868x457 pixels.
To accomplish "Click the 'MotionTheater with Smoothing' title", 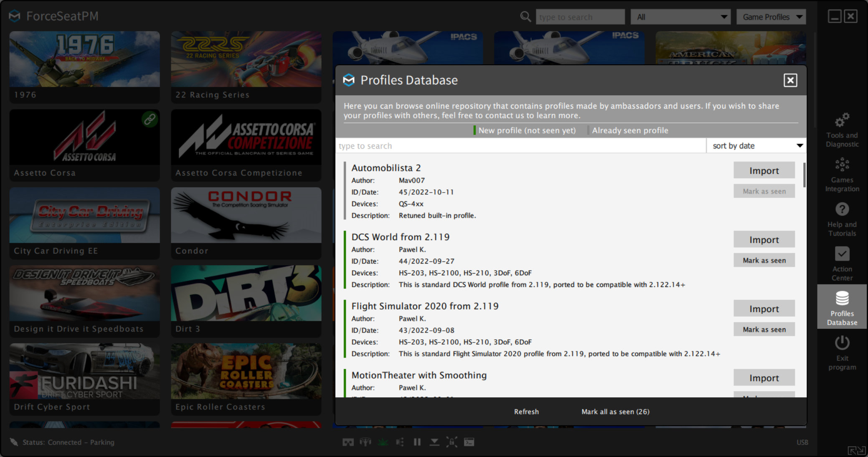I will [419, 375].
